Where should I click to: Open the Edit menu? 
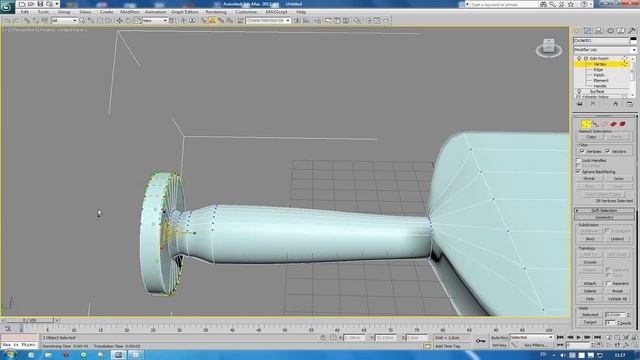[x=24, y=12]
